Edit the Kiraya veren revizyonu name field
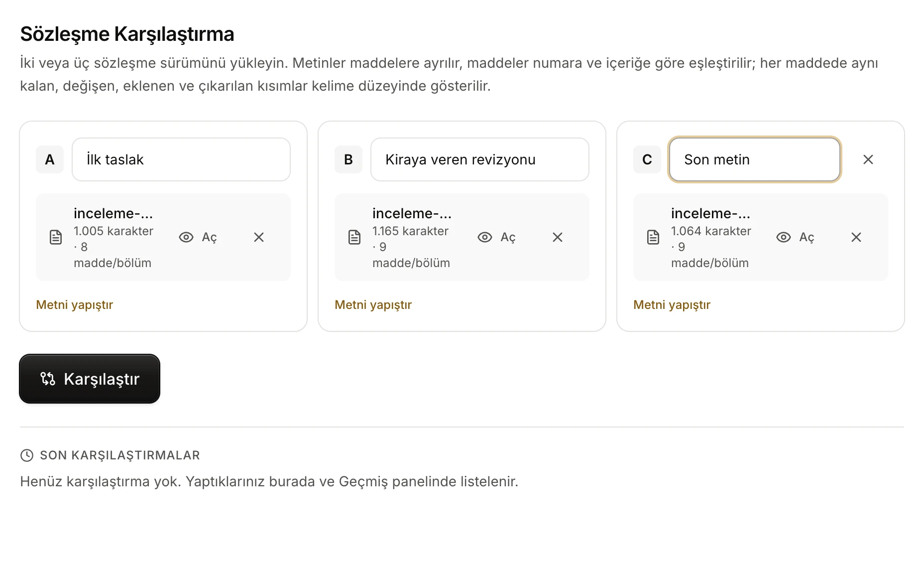Viewport: 924px width, 571px height. pos(480,159)
